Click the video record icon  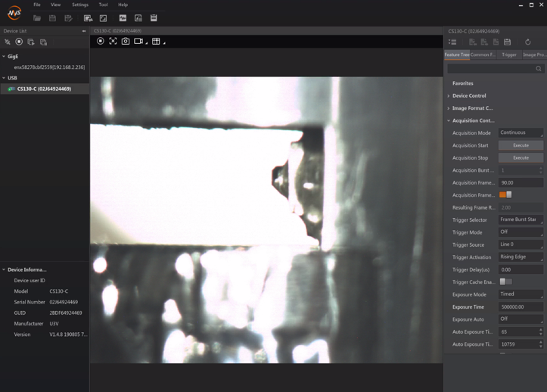click(138, 41)
